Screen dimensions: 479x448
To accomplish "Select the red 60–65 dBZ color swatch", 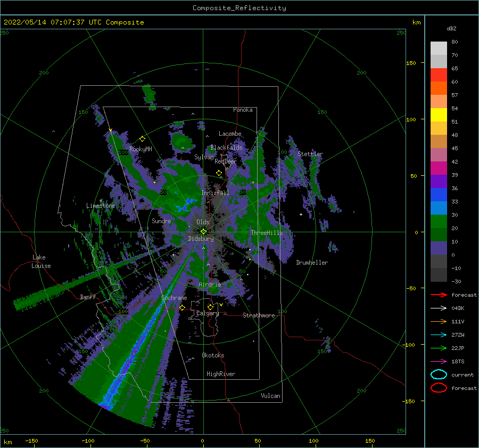I will [x=439, y=75].
